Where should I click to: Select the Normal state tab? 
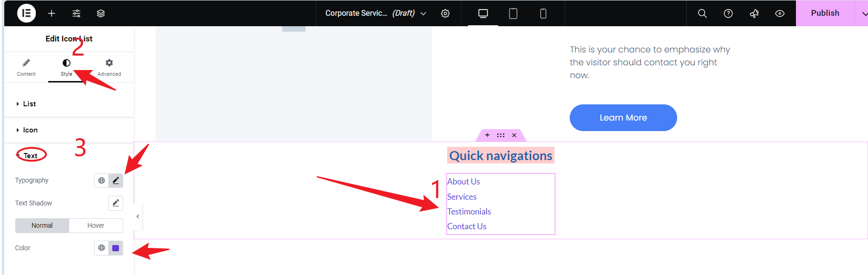(42, 225)
